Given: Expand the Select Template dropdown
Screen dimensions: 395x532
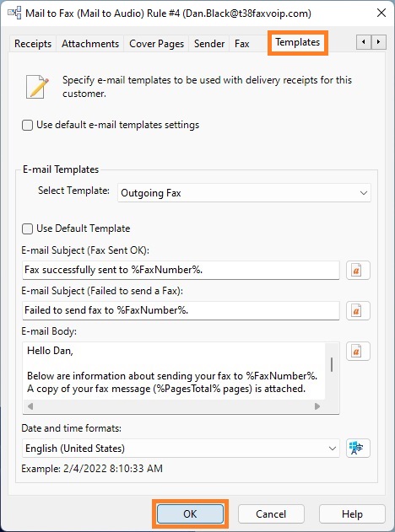Looking at the screenshot, I should click(x=244, y=193).
